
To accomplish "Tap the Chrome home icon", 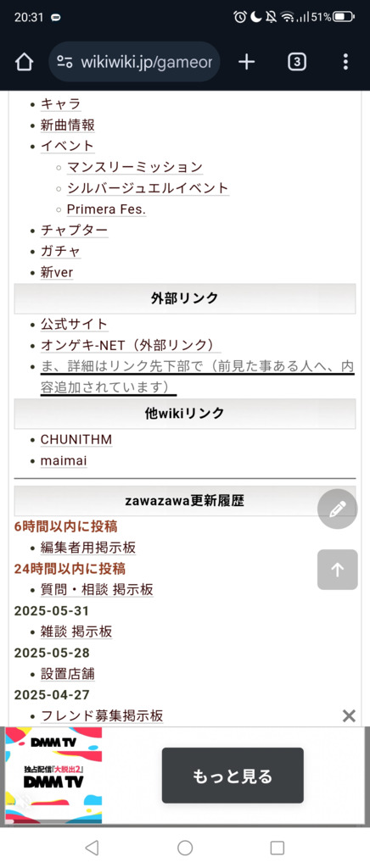I will [24, 62].
